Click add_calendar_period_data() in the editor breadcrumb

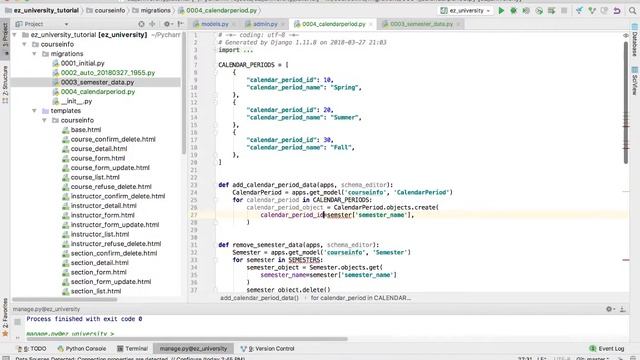pos(260,298)
